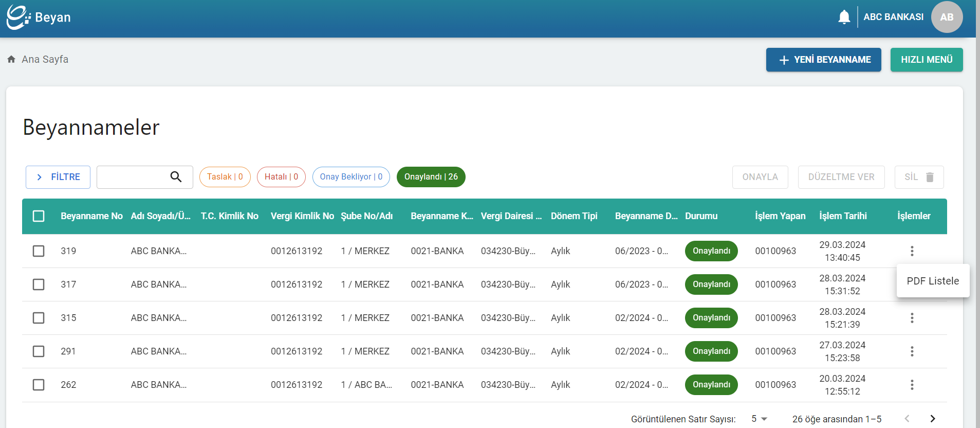Viewport: 980px width, 428px height.
Task: Open the AB user avatar
Action: tap(947, 17)
